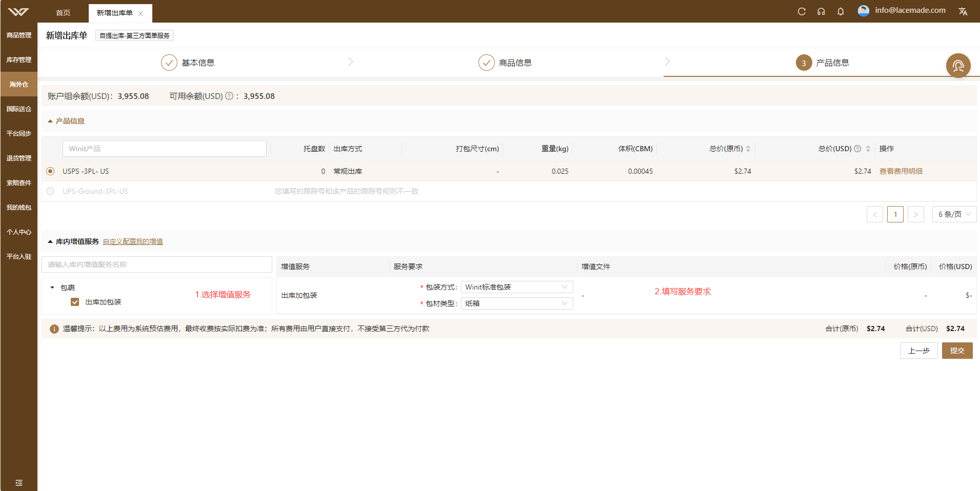The width and height of the screenshot is (980, 491).
Task: Click the 商品信息 step checkmark
Action: click(487, 63)
